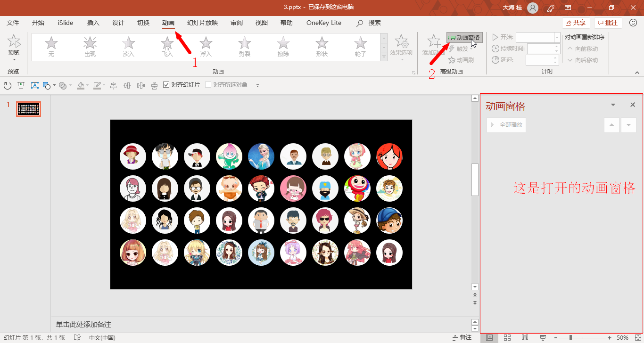Click the 动画刷 (Animation Painter) tool
The height and width of the screenshot is (343, 644).
pyautogui.click(x=461, y=60)
